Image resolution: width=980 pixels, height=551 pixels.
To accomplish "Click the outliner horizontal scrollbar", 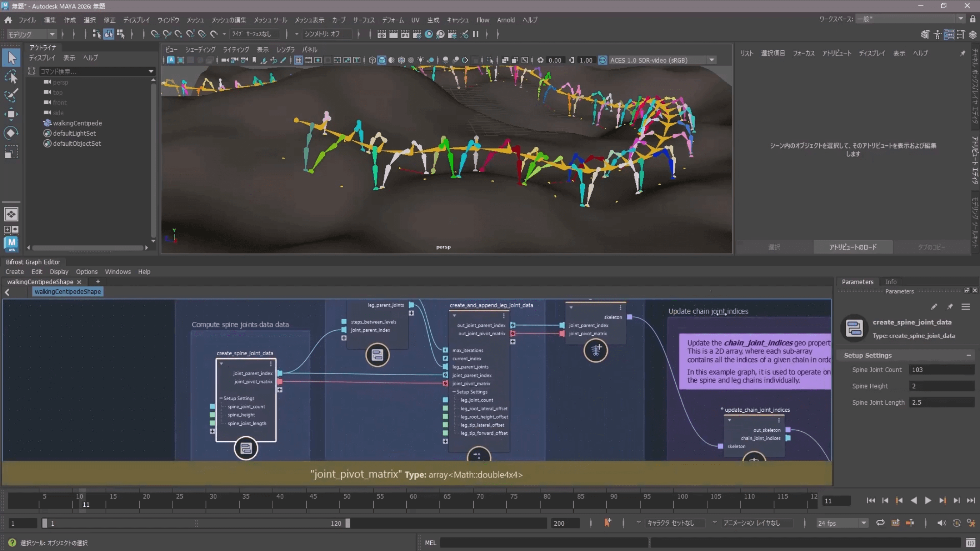I will (87, 247).
